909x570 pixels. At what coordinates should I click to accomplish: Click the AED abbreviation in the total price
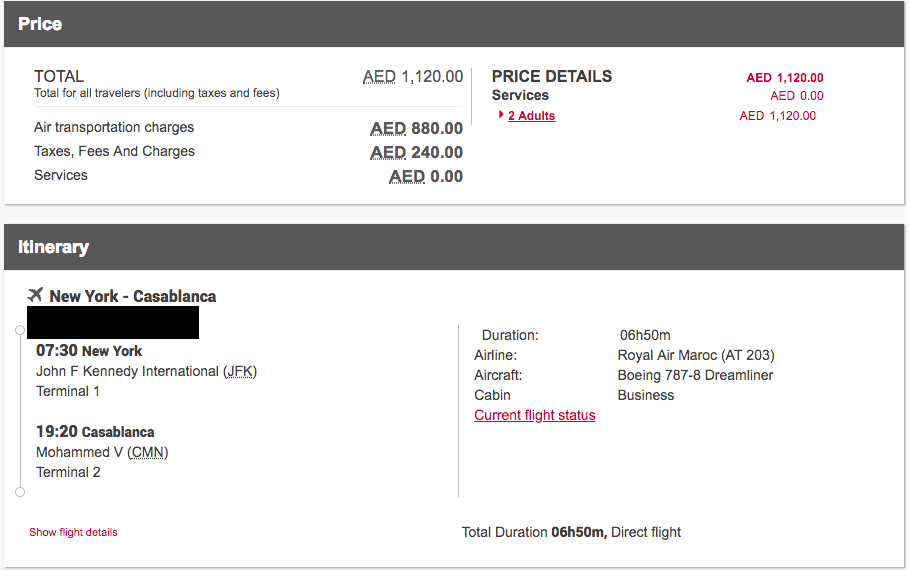coord(379,77)
